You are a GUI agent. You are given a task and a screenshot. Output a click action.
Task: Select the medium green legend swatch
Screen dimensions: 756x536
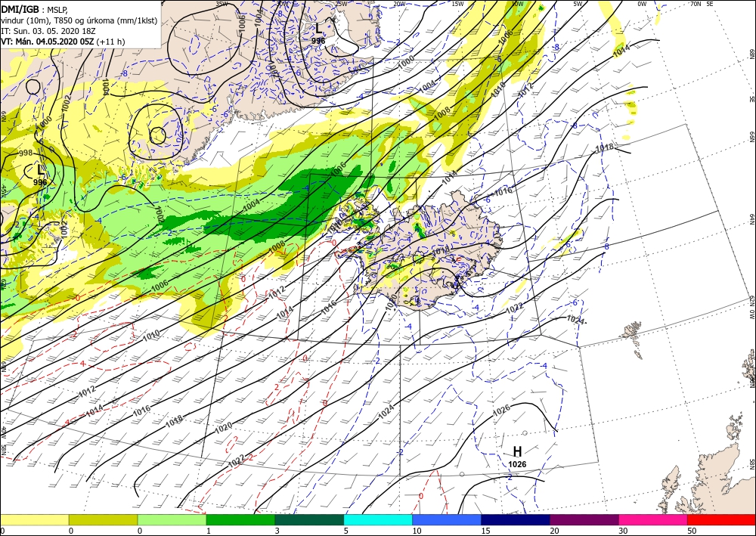(240, 520)
